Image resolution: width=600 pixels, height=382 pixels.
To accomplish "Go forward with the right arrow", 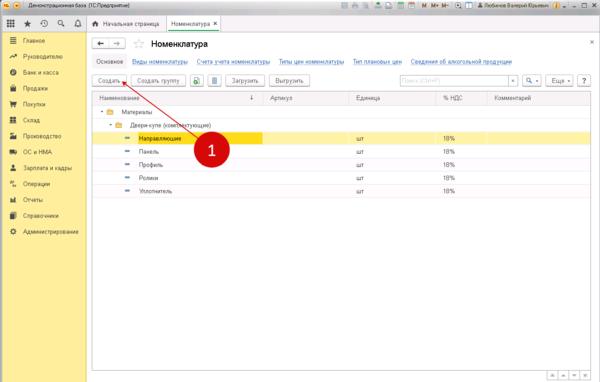I will click(117, 44).
